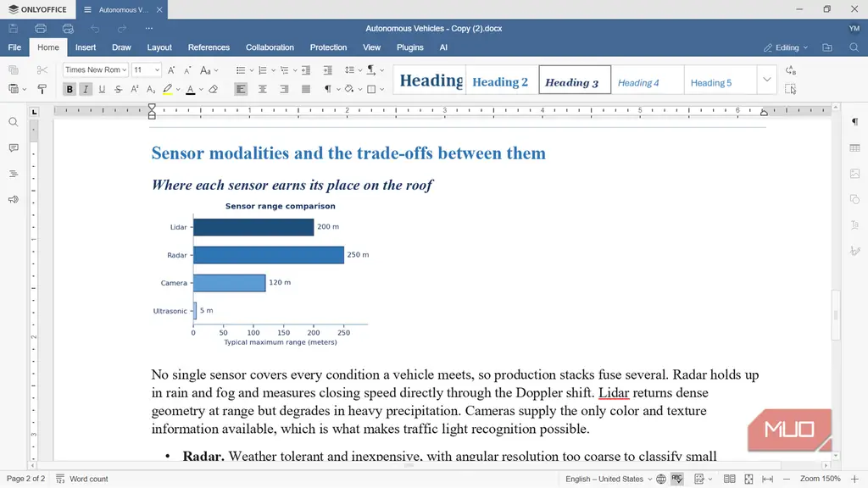Open the Collaboration tab
The width and height of the screenshot is (868, 488).
tap(270, 47)
